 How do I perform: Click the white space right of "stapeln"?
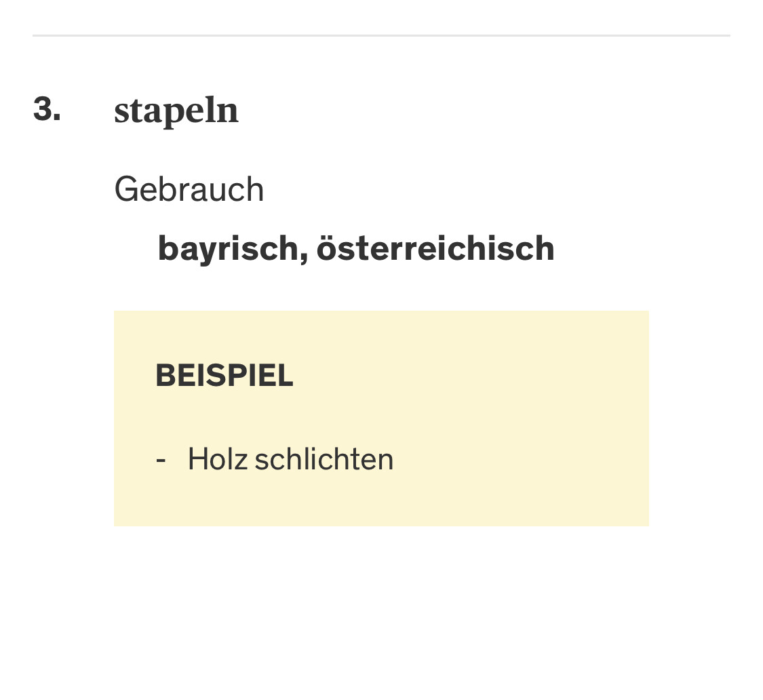475,111
